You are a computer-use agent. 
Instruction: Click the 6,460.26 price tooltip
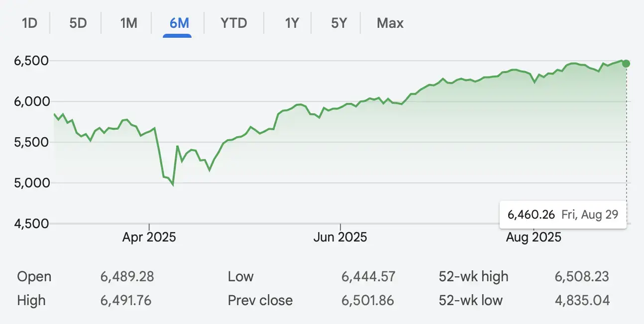pyautogui.click(x=562, y=215)
